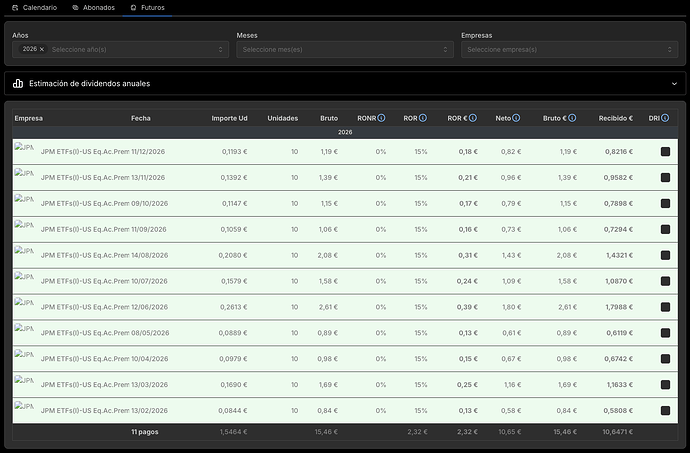Toggle DRI checkbox for 11/12/2026 payment

pyautogui.click(x=665, y=151)
